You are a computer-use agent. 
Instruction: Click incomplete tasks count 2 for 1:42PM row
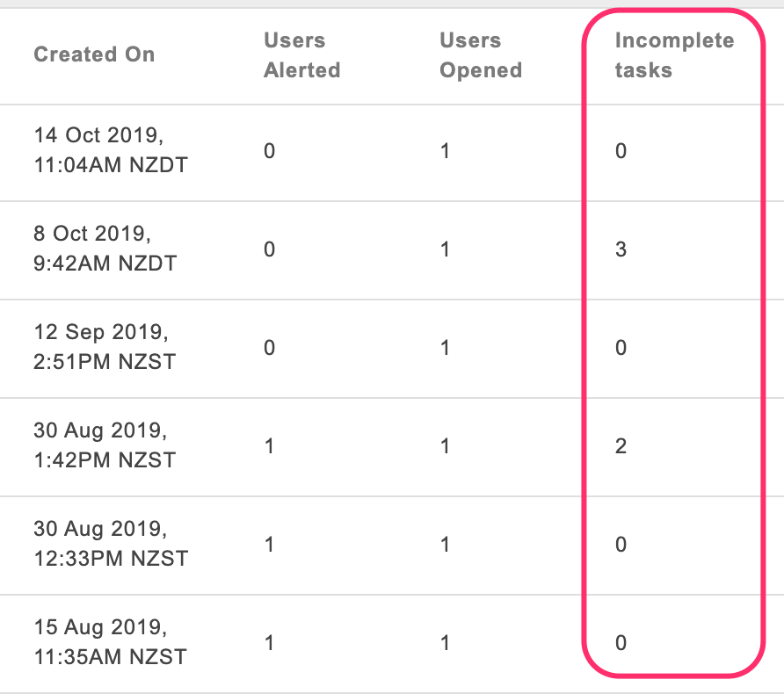click(621, 446)
